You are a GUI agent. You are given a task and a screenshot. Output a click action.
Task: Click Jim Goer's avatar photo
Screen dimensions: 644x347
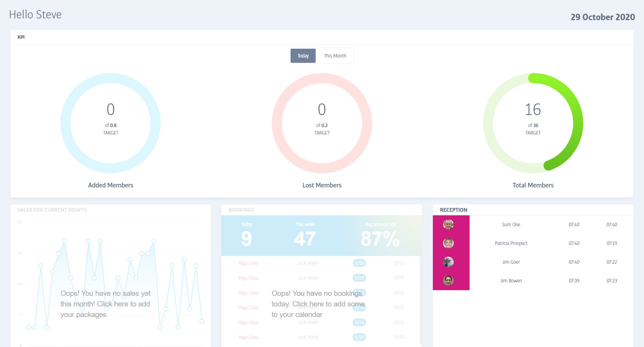coord(448,262)
